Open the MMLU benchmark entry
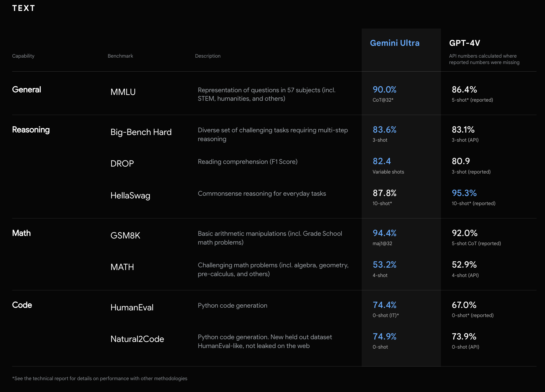 [122, 92]
